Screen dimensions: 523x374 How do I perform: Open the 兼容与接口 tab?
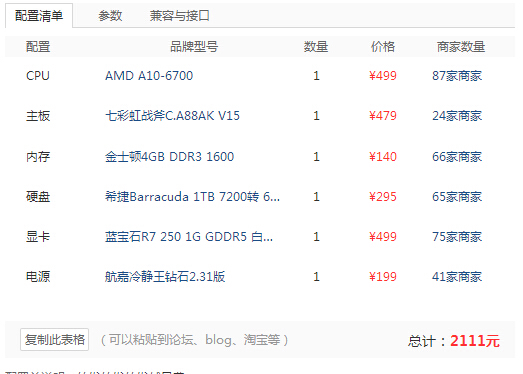(x=179, y=16)
